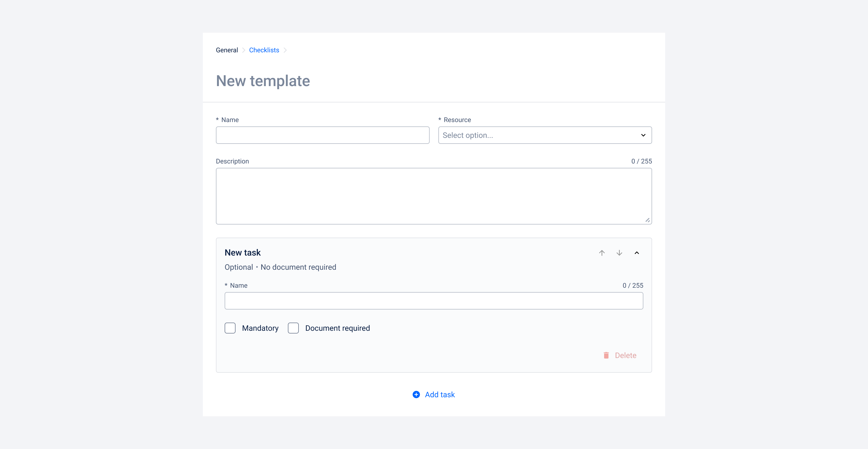This screenshot has height=449, width=868.
Task: Click the Resource dropdown arrow
Action: pos(643,135)
